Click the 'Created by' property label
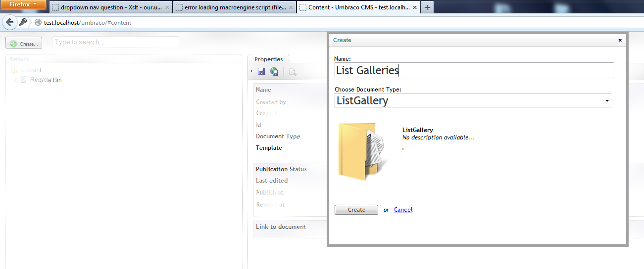Image resolution: width=644 pixels, height=269 pixels. pyautogui.click(x=271, y=102)
